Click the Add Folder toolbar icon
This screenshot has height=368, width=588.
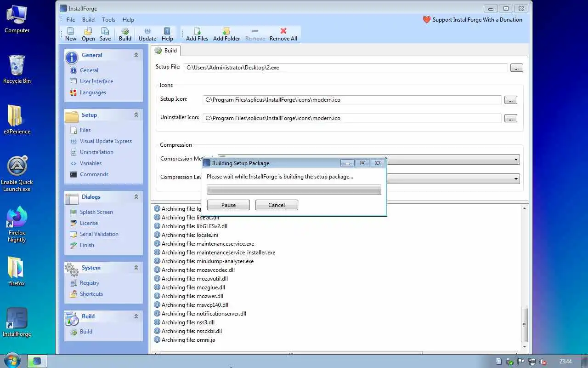(226, 34)
